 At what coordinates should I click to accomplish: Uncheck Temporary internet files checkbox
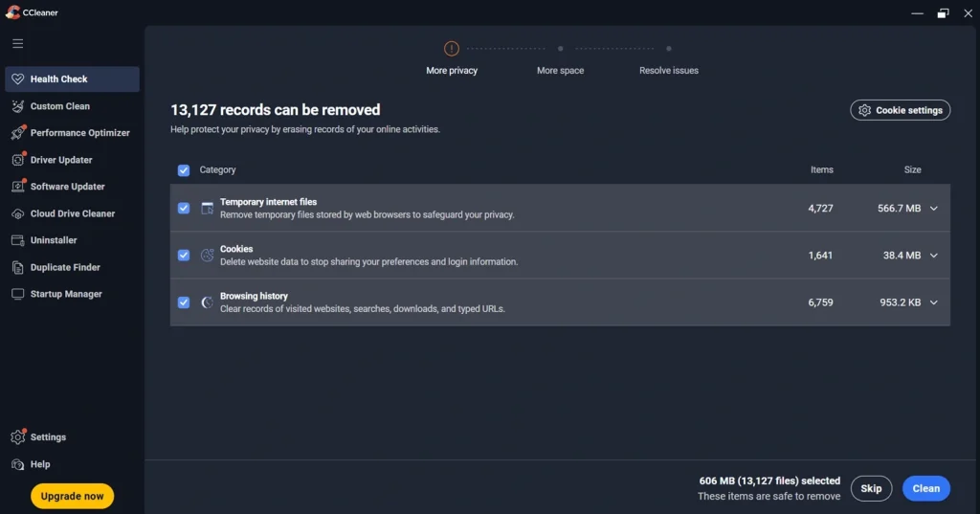coord(184,209)
